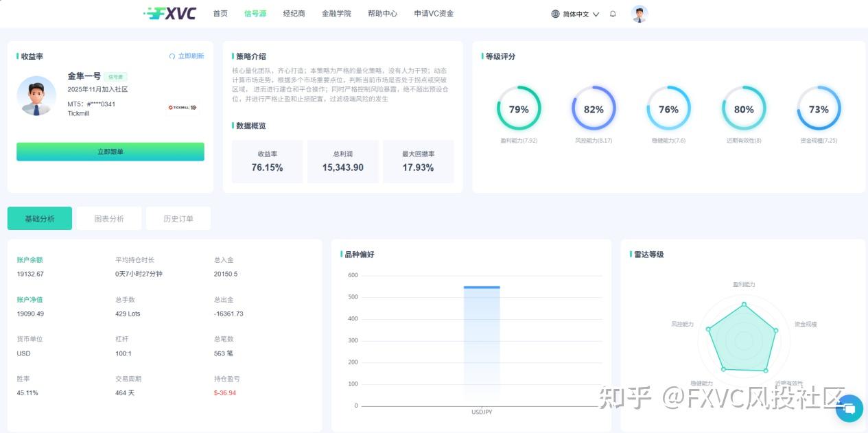Screen dimensions: 868x433
Task: Click the Tickmill broker logo
Action: 183,107
